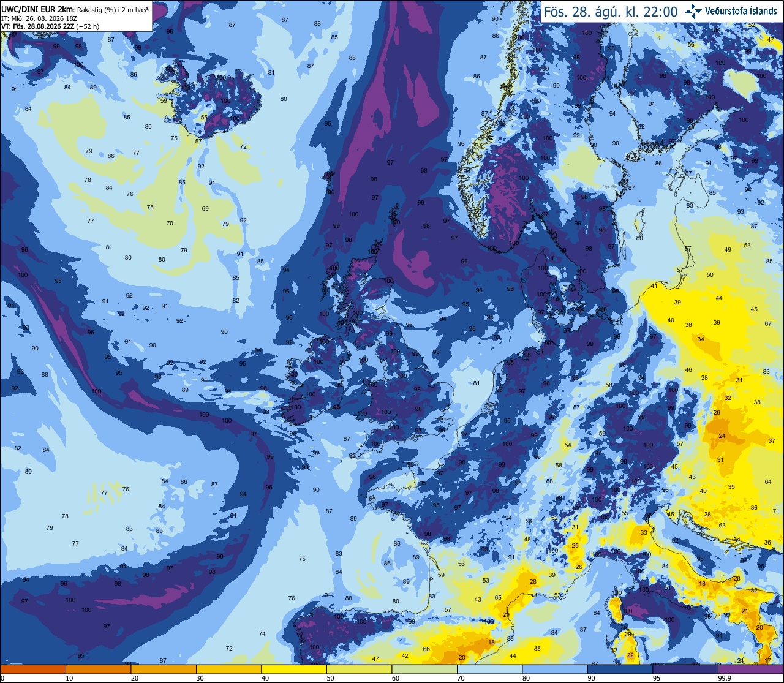This screenshot has height=683, width=784.
Task: Pick the light blue legend swatch between 70 and 80
Action: (x=490, y=669)
